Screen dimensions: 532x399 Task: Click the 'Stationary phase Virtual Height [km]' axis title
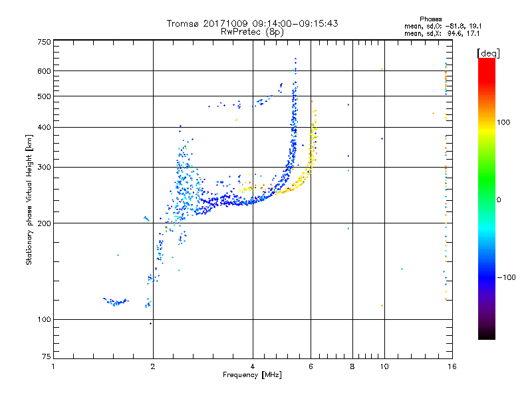point(29,199)
